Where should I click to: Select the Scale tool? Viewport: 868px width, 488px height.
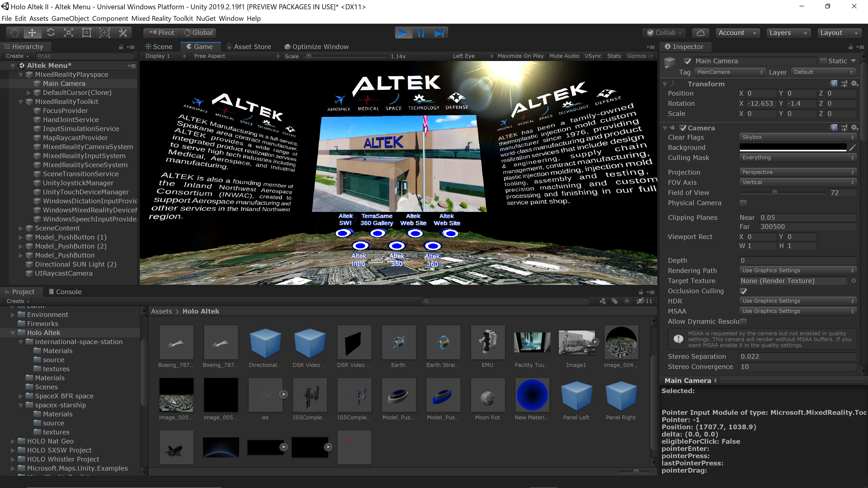pos(68,33)
